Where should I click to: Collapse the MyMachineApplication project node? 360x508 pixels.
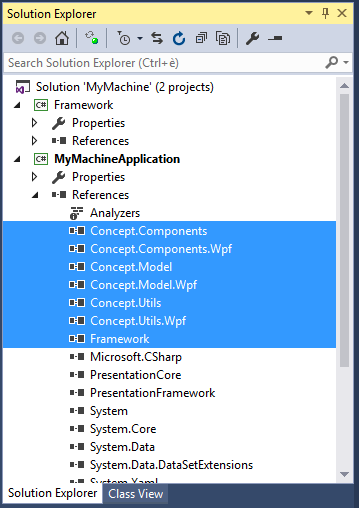[17, 159]
